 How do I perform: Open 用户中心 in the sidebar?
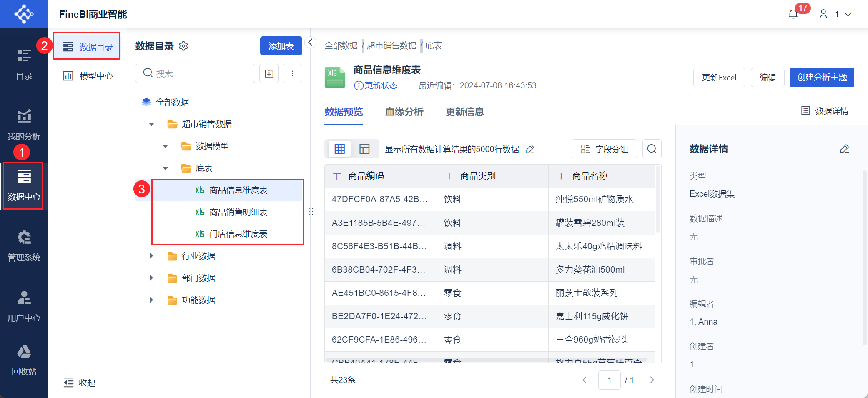24,306
